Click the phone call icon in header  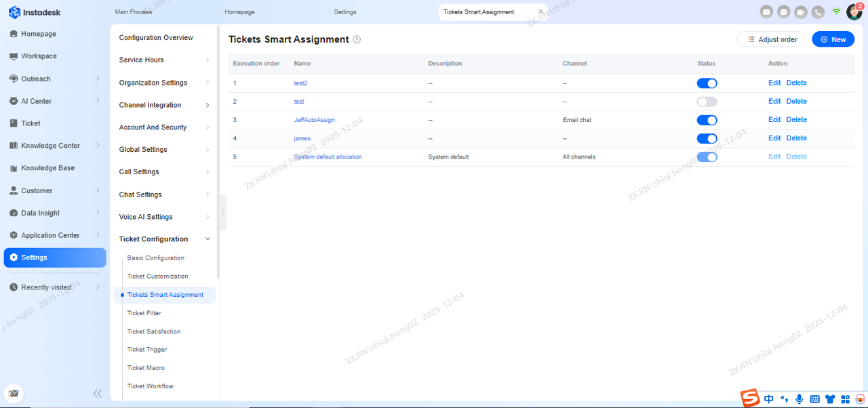coord(818,12)
